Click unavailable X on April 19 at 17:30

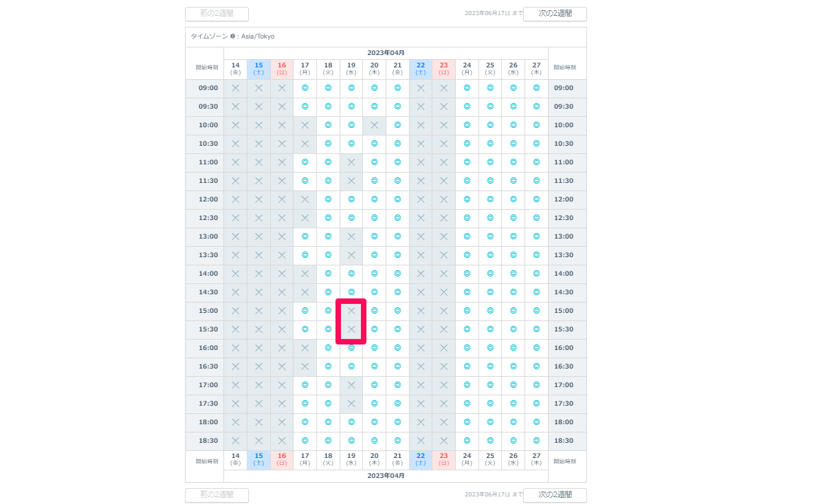351,404
